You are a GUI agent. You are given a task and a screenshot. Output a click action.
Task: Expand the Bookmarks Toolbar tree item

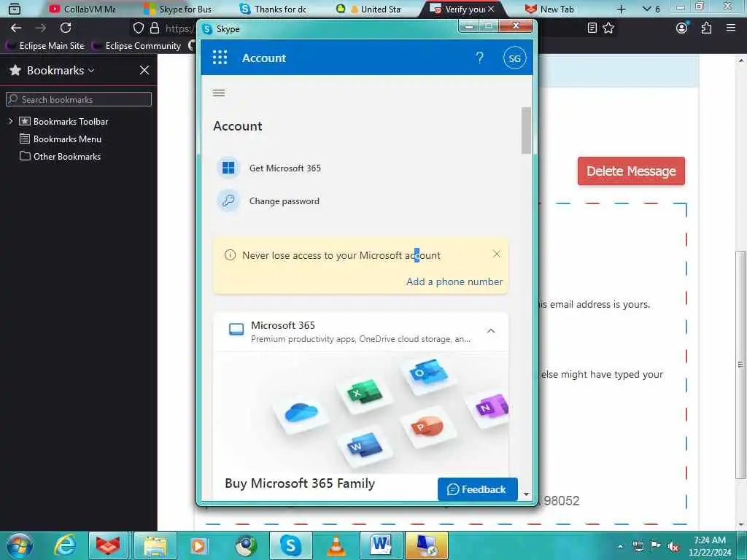point(10,121)
